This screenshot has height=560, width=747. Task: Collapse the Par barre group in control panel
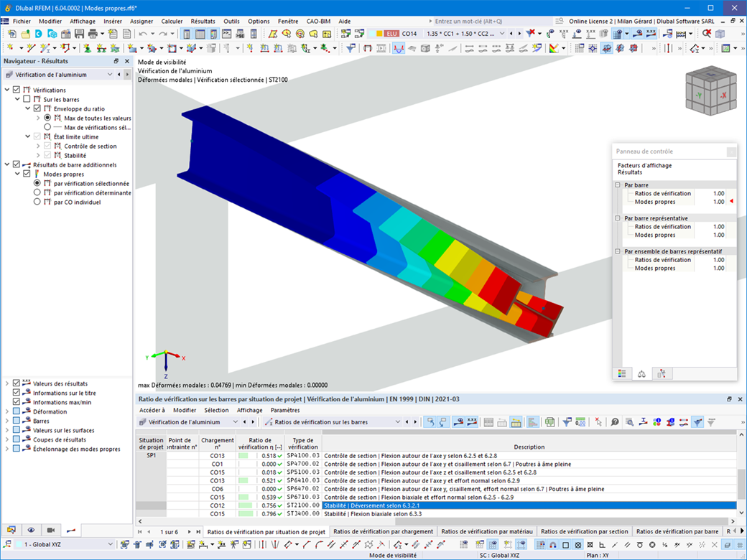(x=618, y=185)
